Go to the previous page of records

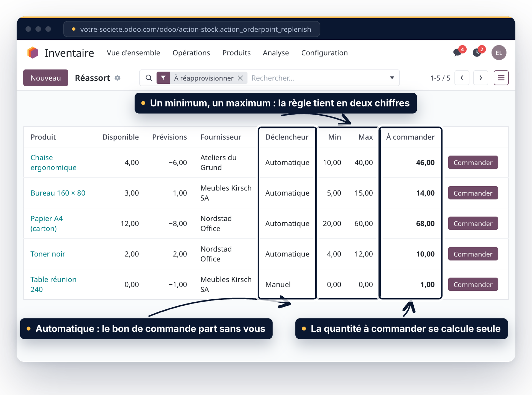(x=462, y=78)
